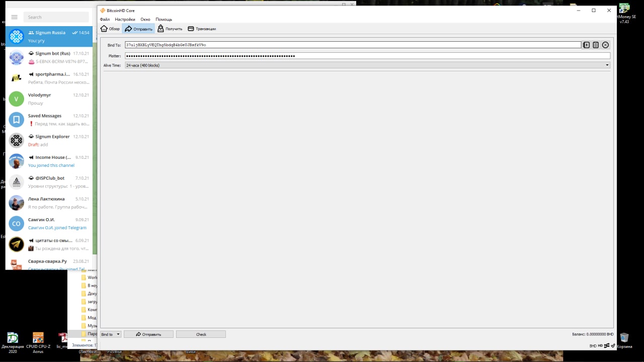The image size is (644, 362).
Task: Select the загрузки folder in Explorer window
Action: coord(90,302)
